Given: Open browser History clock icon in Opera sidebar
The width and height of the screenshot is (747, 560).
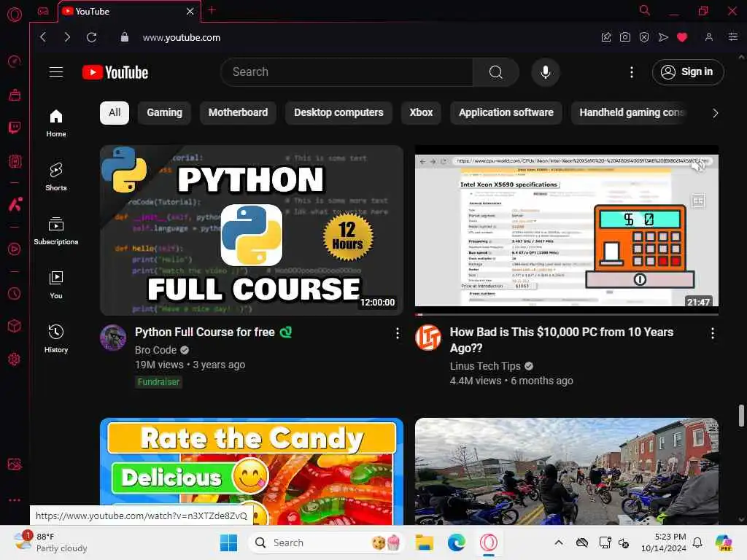Looking at the screenshot, I should [15, 293].
